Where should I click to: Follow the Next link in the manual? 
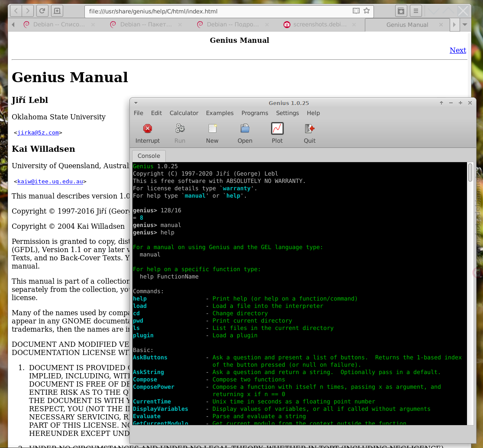458,50
